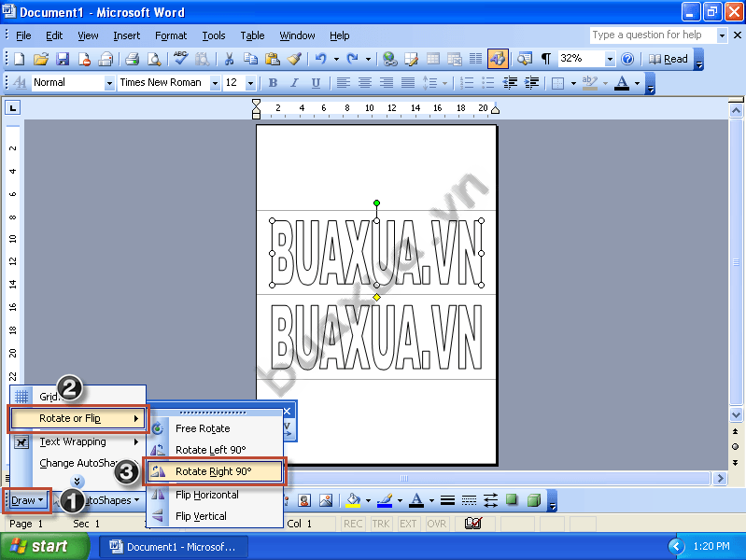The image size is (746, 560).
Task: Open Tables and Borders toolbar icon
Action: [x=411, y=59]
